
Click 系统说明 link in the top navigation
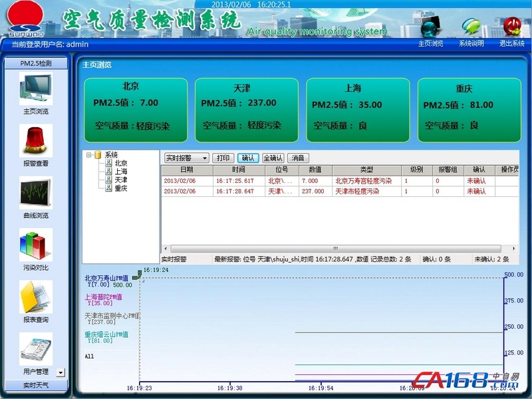click(471, 43)
